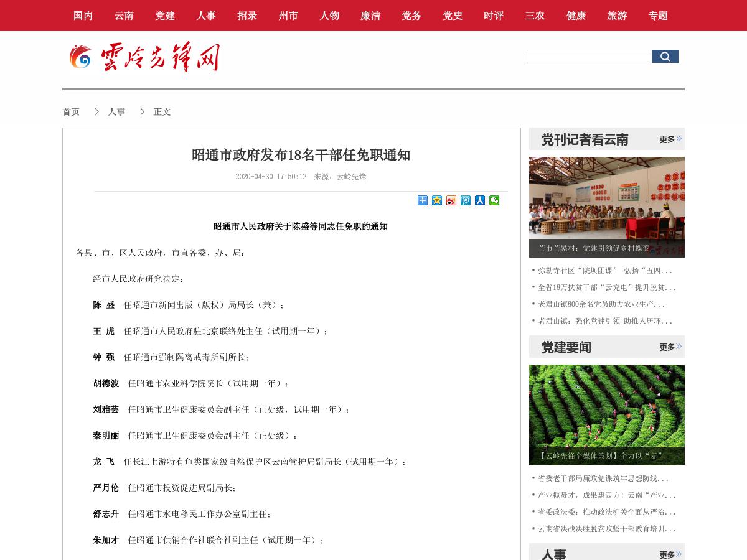Image resolution: width=747 pixels, height=560 pixels.
Task: Open the tea plantation photo thumbnail
Action: pos(606,408)
